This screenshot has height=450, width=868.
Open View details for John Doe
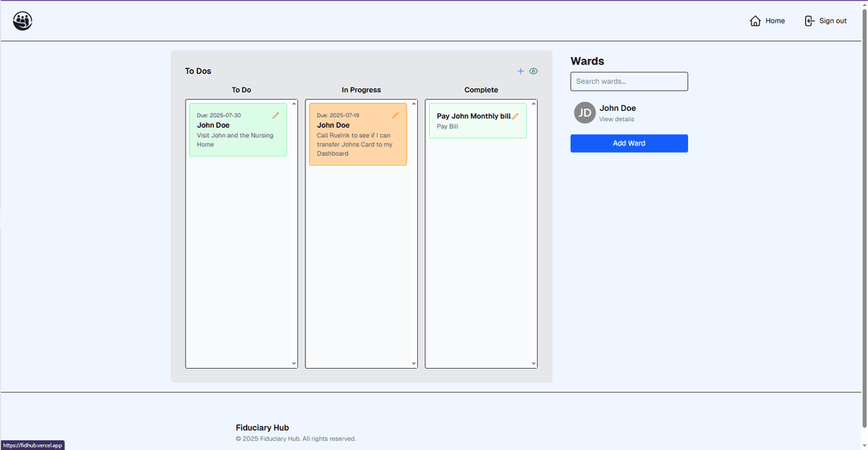pos(616,119)
